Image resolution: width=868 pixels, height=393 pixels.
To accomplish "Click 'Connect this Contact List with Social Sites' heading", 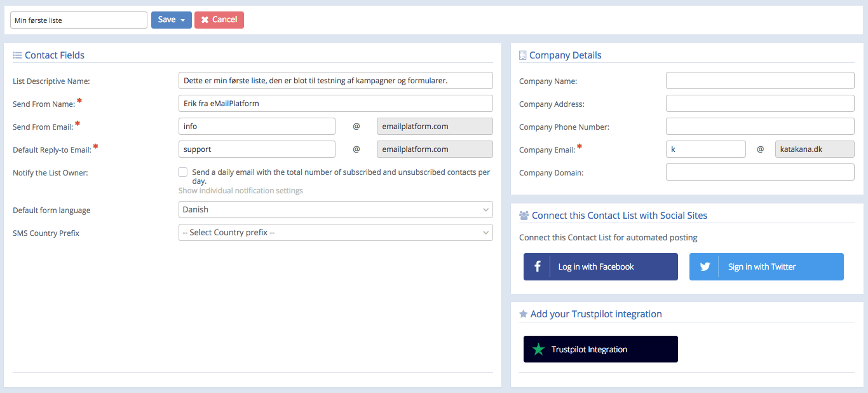I will (620, 216).
